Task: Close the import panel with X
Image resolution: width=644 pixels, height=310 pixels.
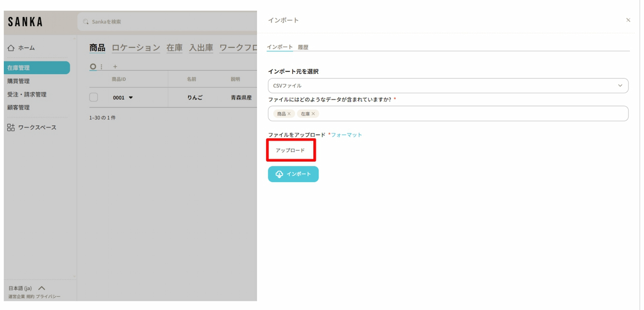Action: coord(628,20)
